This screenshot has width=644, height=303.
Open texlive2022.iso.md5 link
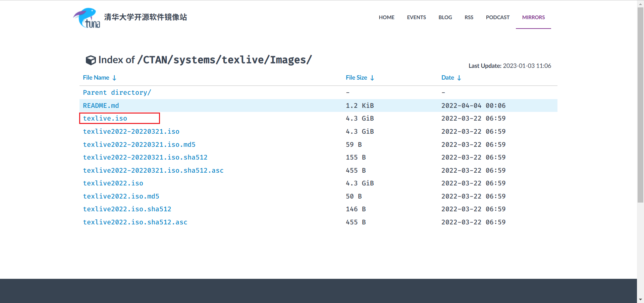[121, 196]
